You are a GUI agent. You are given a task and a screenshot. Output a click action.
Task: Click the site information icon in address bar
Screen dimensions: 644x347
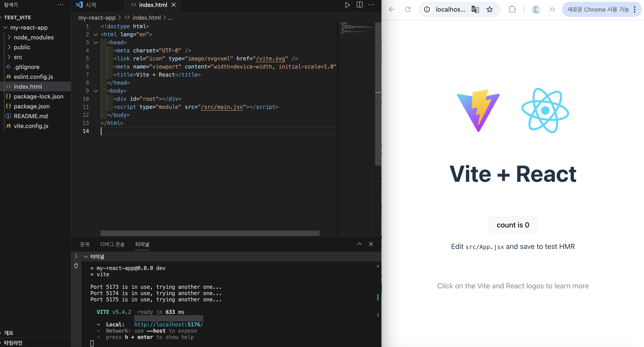tap(427, 9)
